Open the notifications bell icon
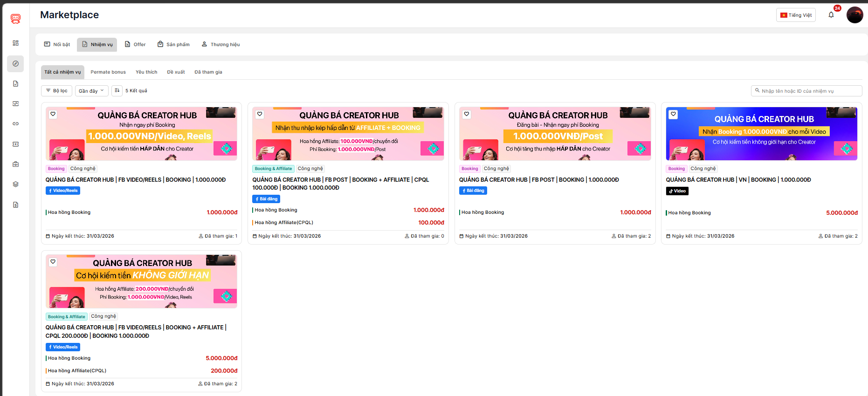 pyautogui.click(x=831, y=15)
